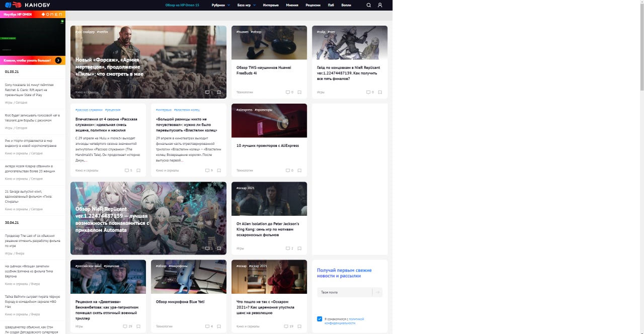
Task: Select the #netflix tag on feature card
Action: tap(102, 32)
